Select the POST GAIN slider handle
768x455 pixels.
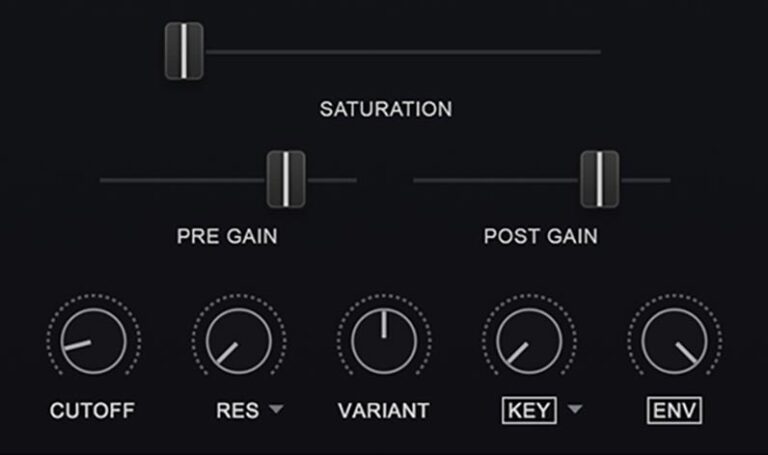600,179
